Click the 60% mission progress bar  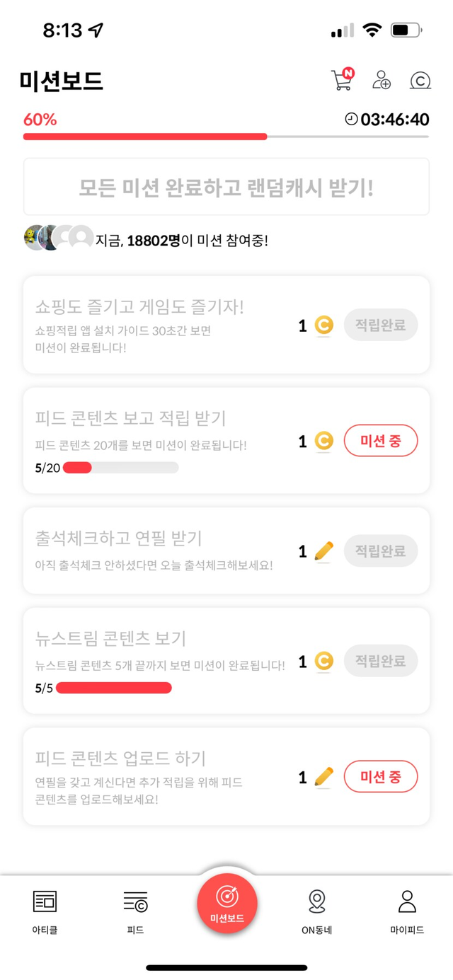pyautogui.click(x=226, y=136)
